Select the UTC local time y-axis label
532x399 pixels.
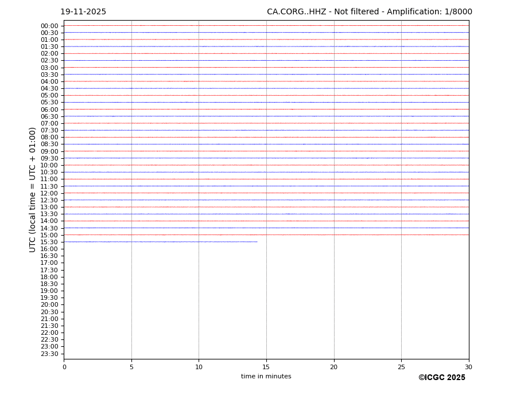tap(33, 190)
